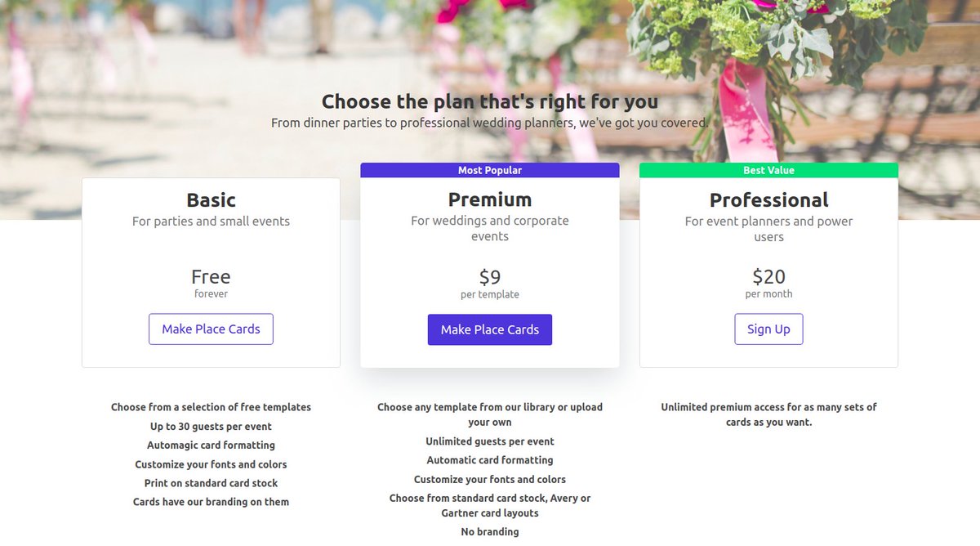Click 'For weddings and corporate events' subtitle
The image size is (980, 546).
coord(490,229)
